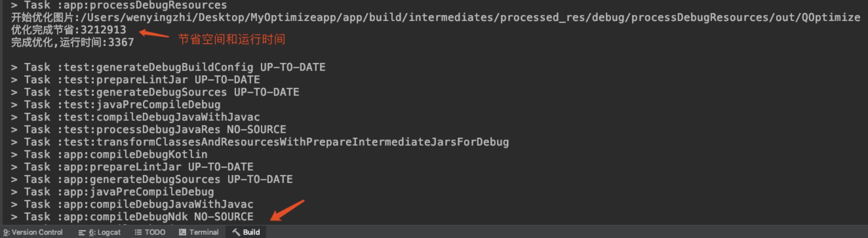Click the TODO list icon
Screen dimensions: 868x238
point(138,232)
